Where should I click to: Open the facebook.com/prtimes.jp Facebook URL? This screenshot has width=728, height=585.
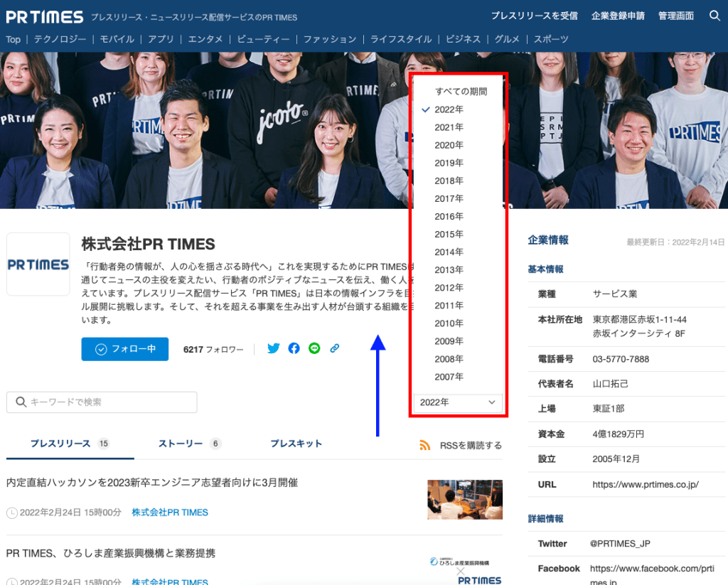pyautogui.click(x=652, y=575)
